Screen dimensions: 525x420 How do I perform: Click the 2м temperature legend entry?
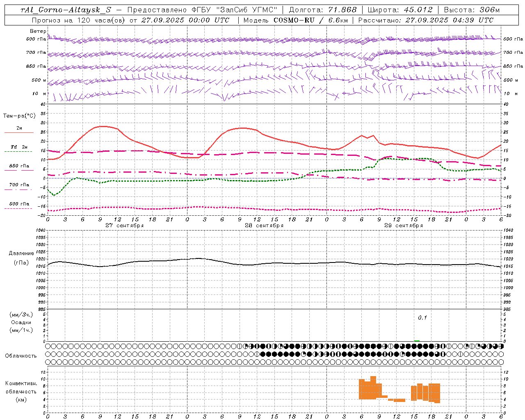[19, 128]
